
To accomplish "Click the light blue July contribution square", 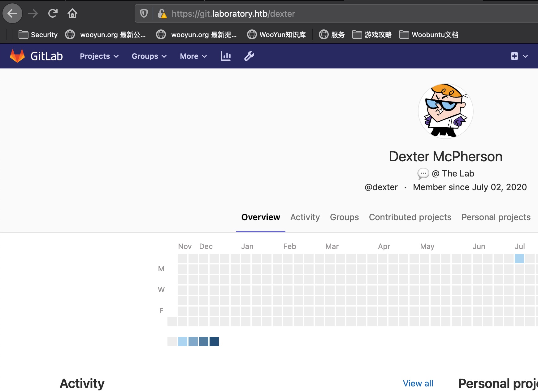I will [x=519, y=259].
